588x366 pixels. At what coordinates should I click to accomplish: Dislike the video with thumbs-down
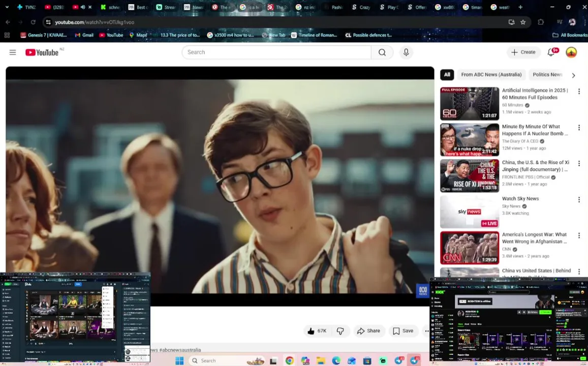point(340,331)
